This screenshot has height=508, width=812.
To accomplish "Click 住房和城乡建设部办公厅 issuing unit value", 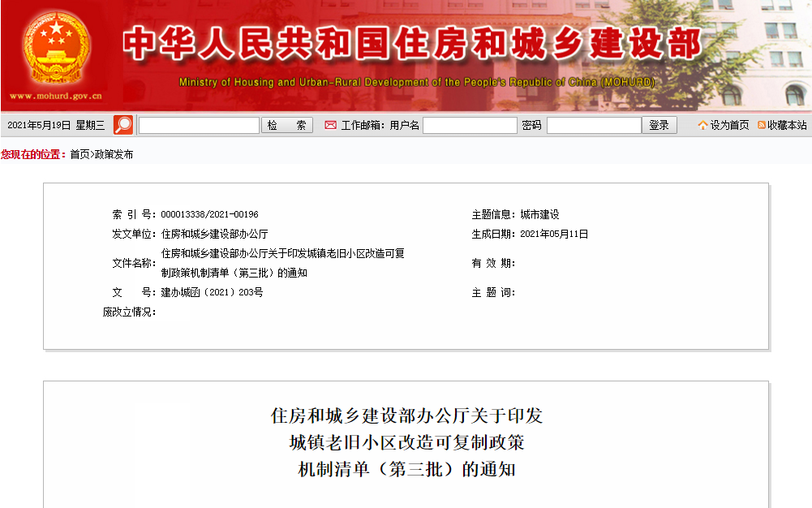I will [x=214, y=234].
